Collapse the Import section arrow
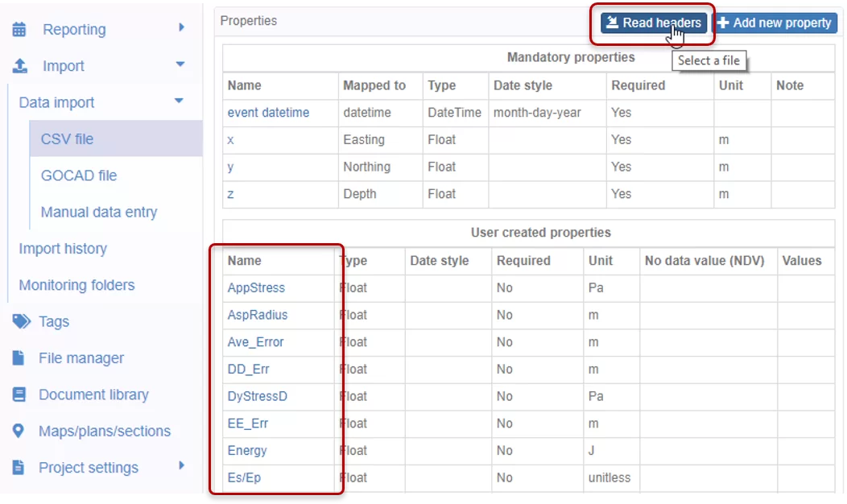This screenshot has width=847, height=504. click(x=180, y=64)
